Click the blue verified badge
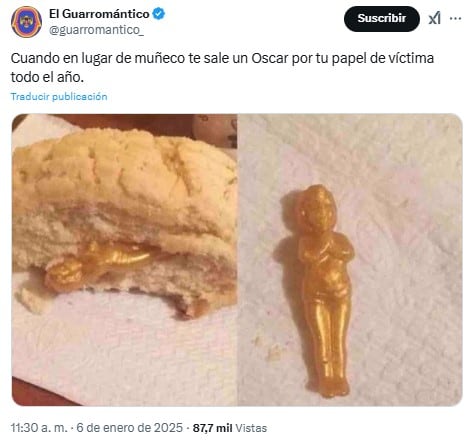This screenshot has height=446, width=472. coord(158,14)
